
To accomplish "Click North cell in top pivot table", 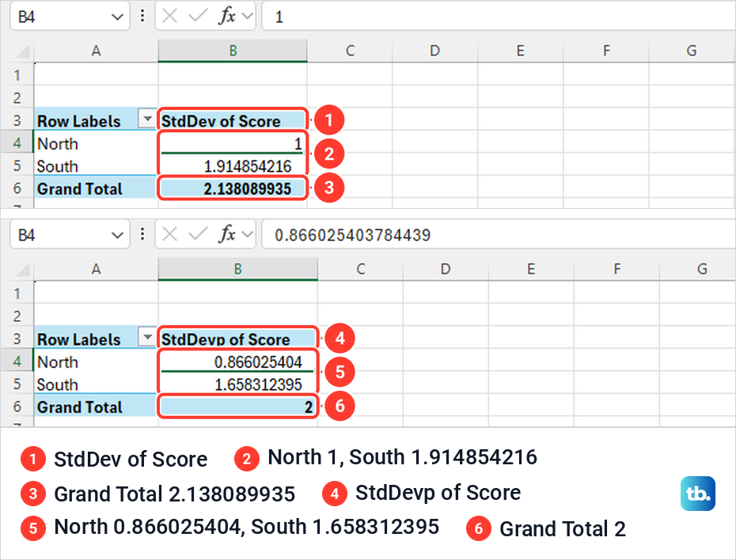I will 97,142.
